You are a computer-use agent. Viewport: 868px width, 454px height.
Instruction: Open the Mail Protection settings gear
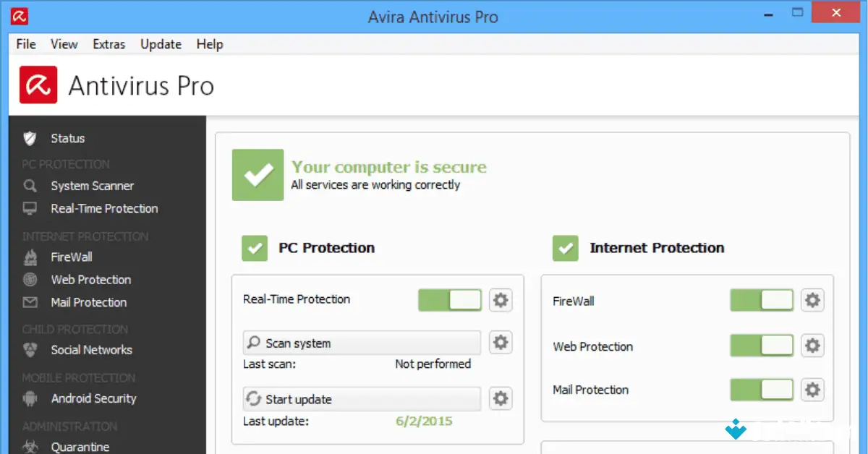coord(812,390)
